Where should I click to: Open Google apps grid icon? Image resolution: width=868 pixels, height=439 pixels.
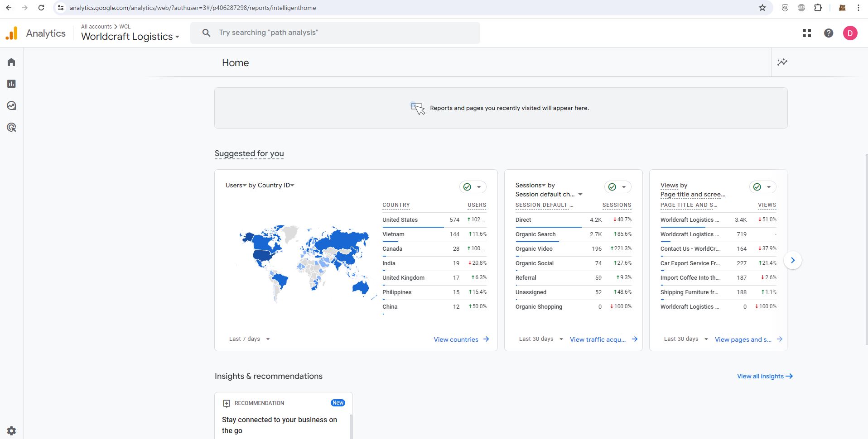(807, 33)
